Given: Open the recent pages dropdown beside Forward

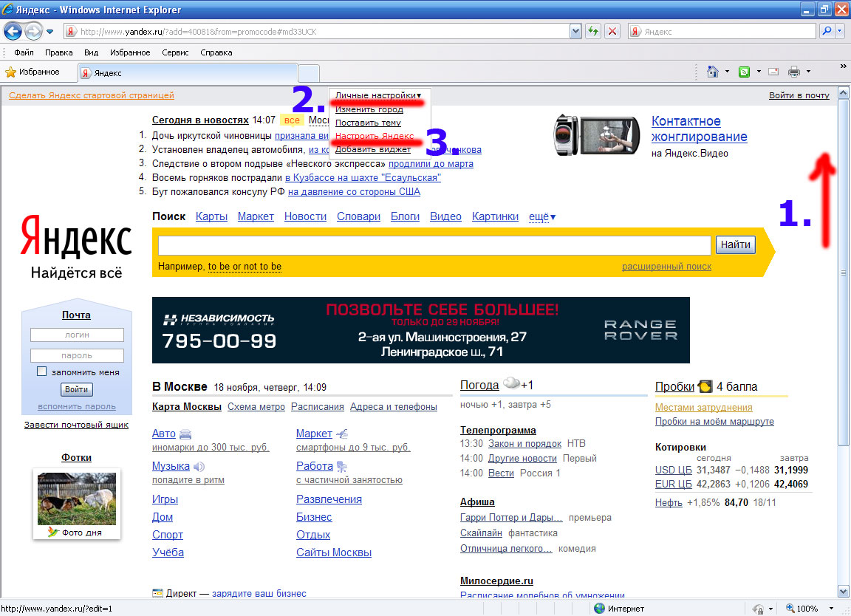Looking at the screenshot, I should coord(50,32).
